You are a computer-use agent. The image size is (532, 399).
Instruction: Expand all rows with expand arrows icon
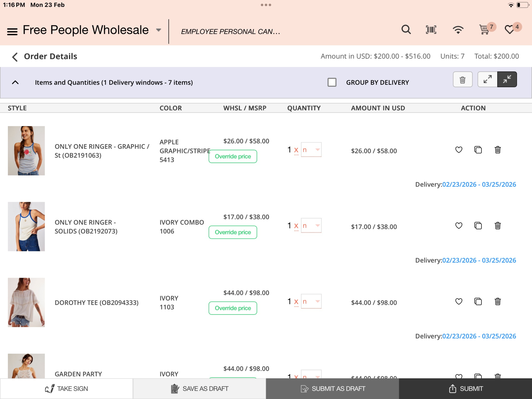point(487,79)
